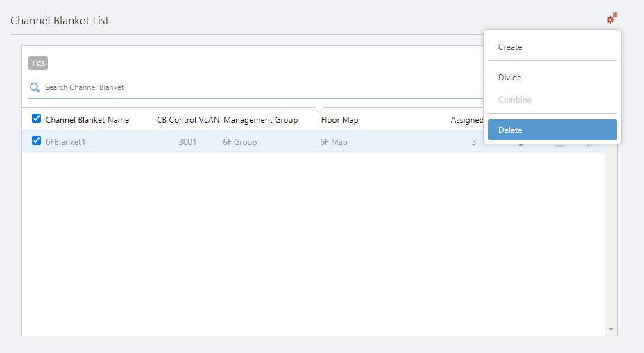Click the Management Group column header
The width and height of the screenshot is (644, 353).
click(260, 120)
